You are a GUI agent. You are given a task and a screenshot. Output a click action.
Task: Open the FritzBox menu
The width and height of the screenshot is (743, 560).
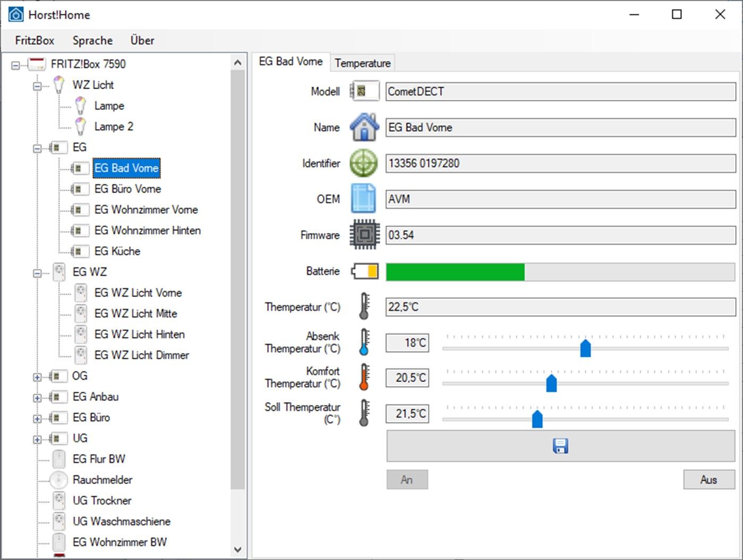(35, 40)
